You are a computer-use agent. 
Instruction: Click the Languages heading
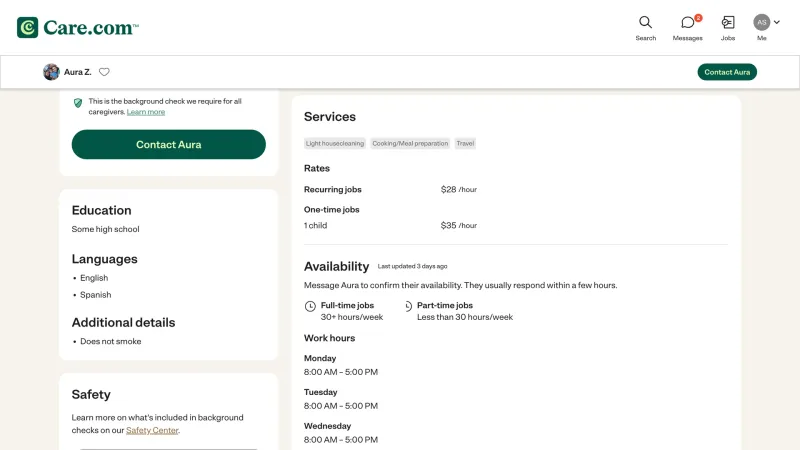(105, 259)
